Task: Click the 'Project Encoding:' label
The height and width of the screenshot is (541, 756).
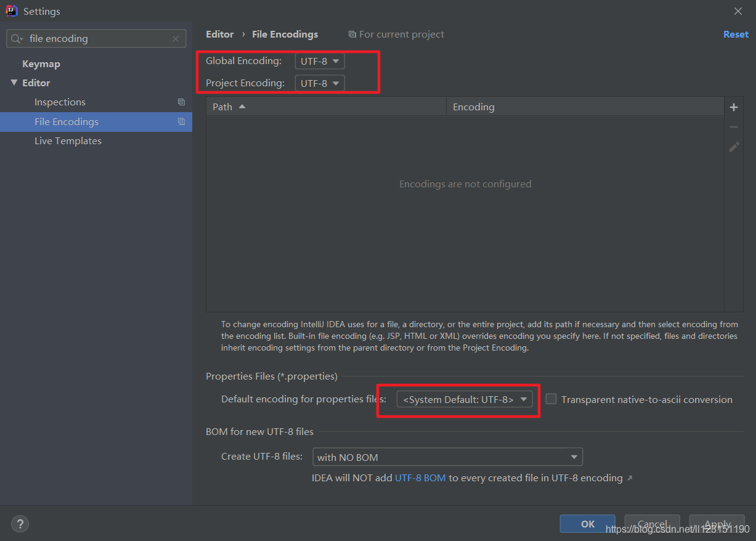Action: pyautogui.click(x=245, y=83)
